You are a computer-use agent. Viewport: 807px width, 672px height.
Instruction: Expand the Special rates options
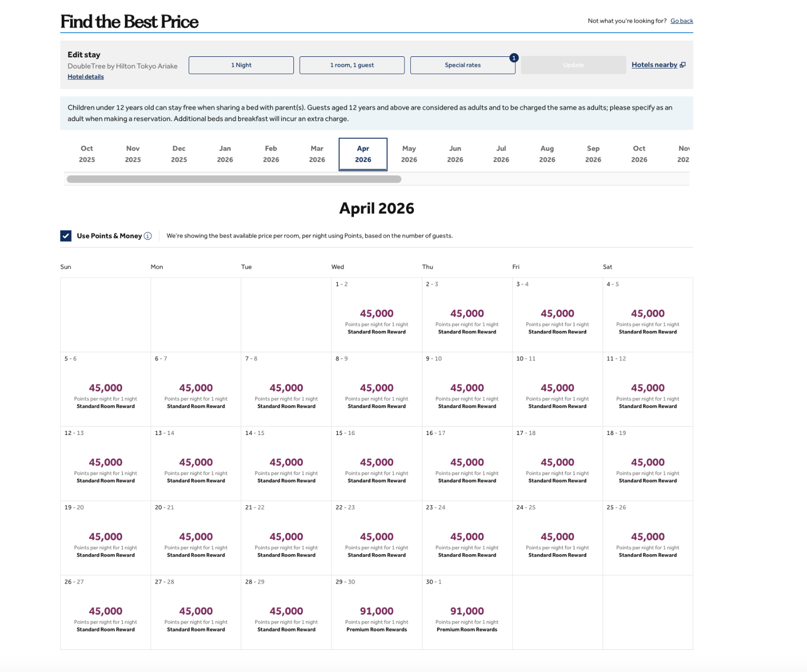[462, 65]
